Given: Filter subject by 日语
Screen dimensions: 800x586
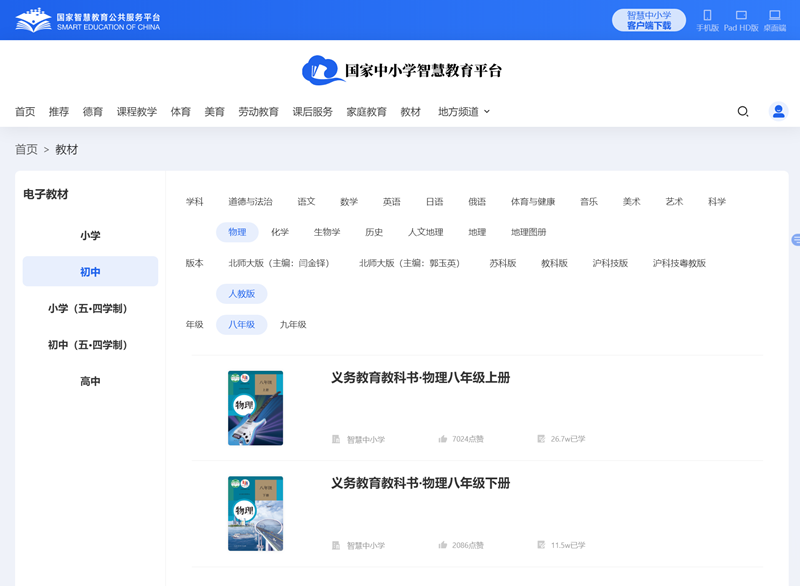Looking at the screenshot, I should tap(435, 202).
